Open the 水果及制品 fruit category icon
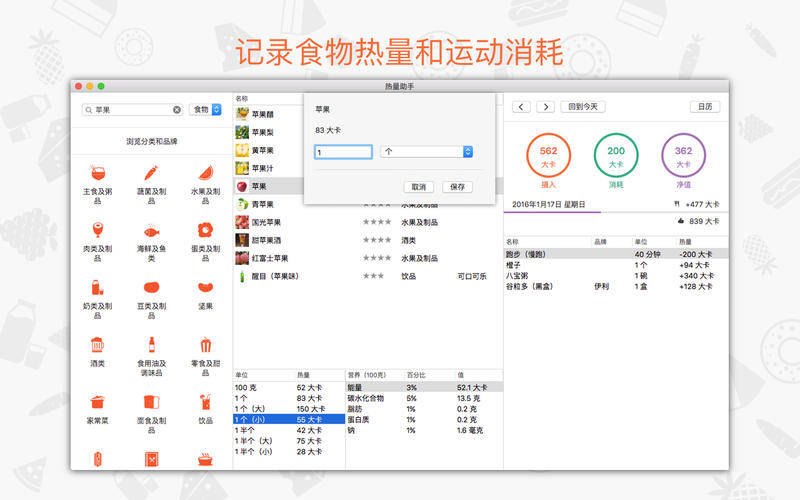The image size is (800, 500). click(x=206, y=174)
